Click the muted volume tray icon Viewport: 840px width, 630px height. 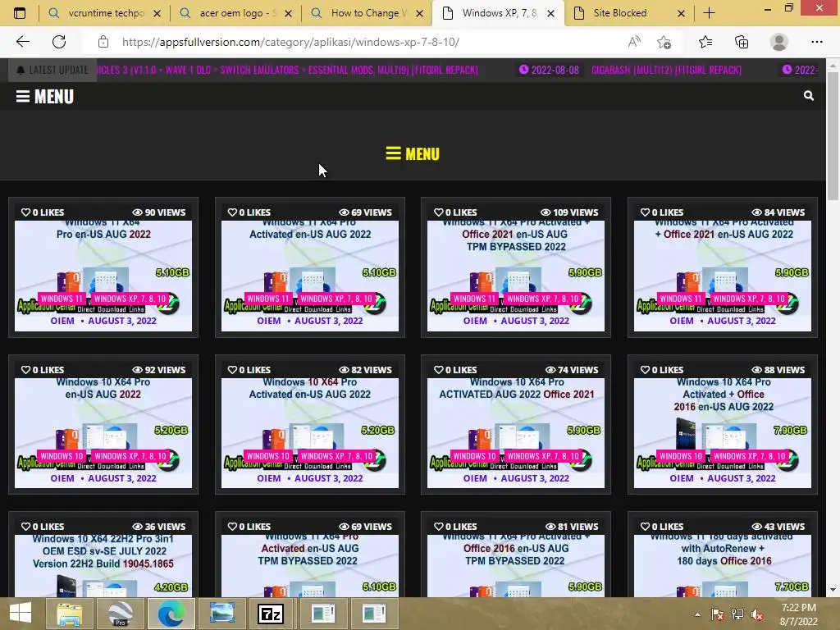click(x=757, y=614)
